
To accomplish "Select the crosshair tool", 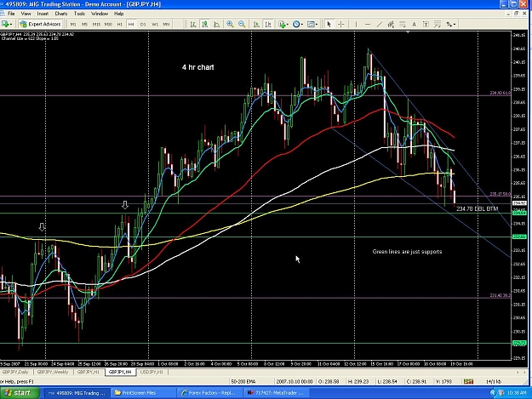I will point(341,24).
